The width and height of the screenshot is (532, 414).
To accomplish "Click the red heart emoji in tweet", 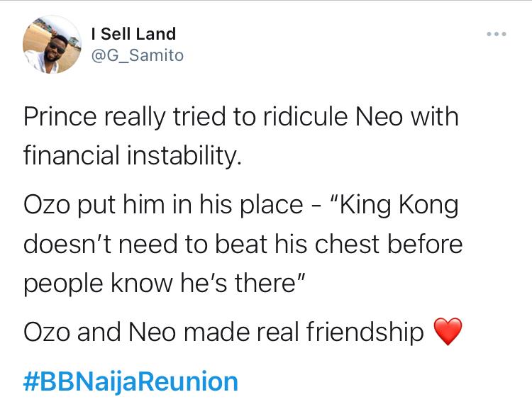I will 448,332.
